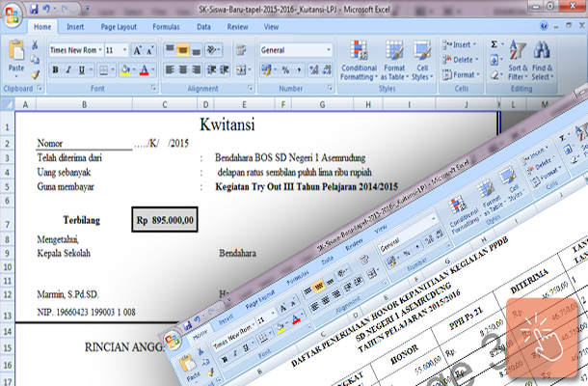This screenshot has width=588, height=386.
Task: Toggle Wrap Text in Alignment group
Action: click(241, 49)
